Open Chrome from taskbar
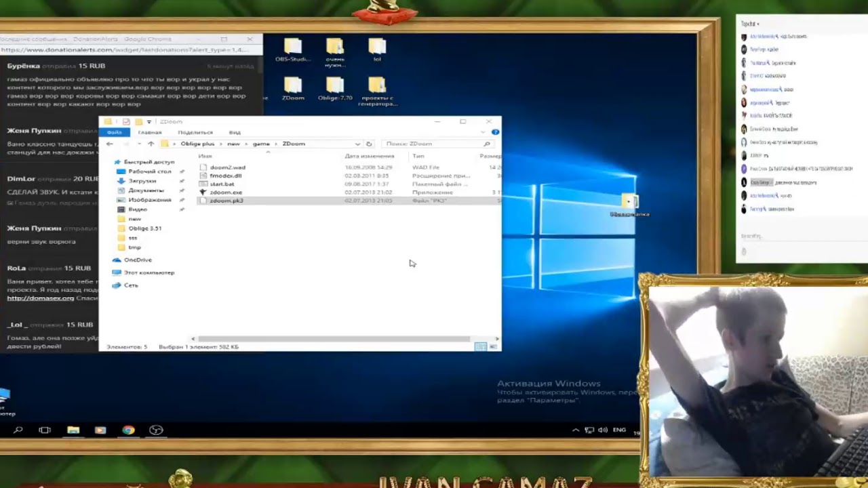This screenshot has width=868, height=488. click(x=128, y=430)
